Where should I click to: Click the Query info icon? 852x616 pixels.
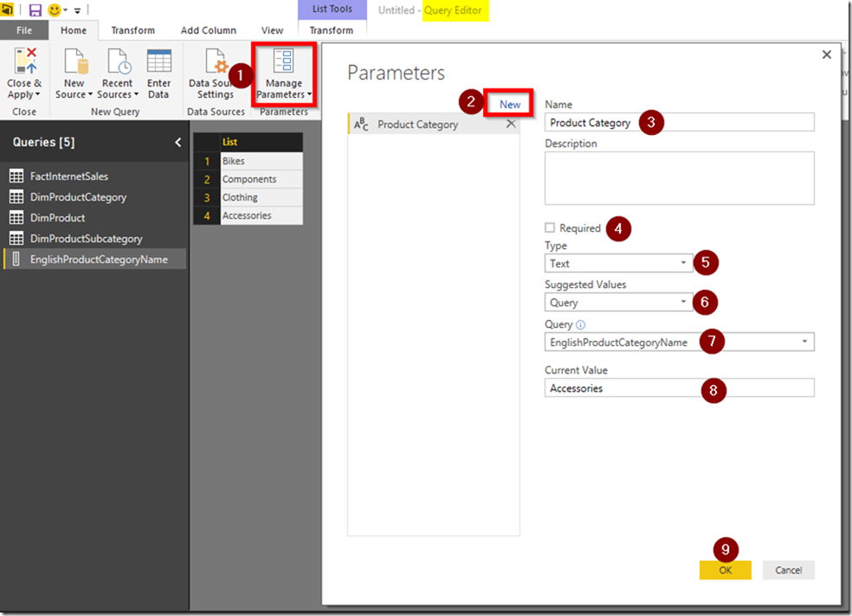tap(580, 324)
